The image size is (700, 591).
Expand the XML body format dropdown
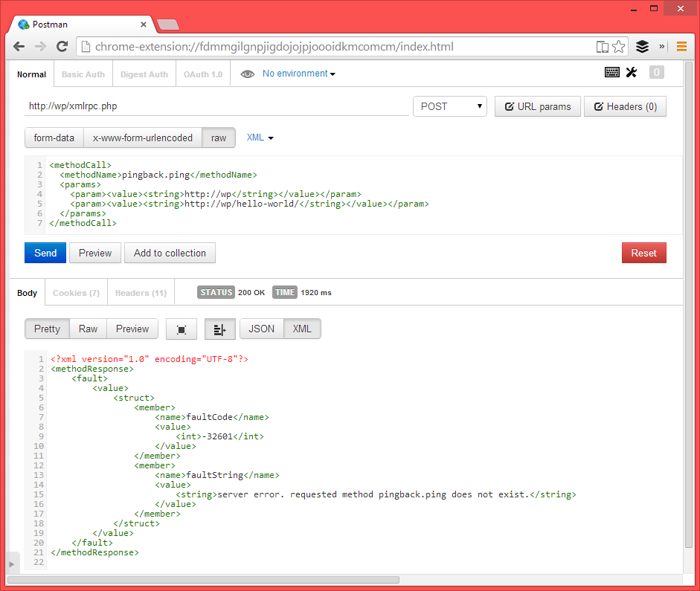tap(260, 138)
